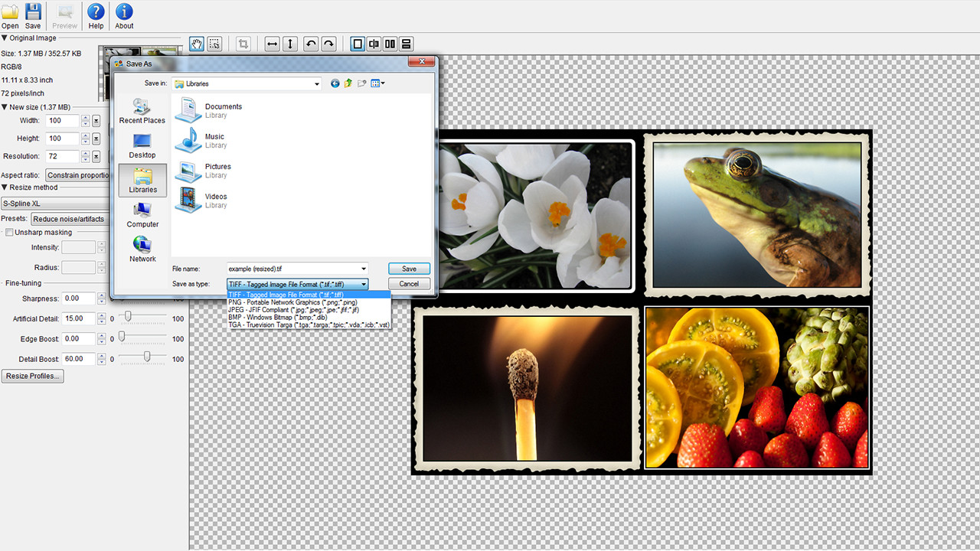Enable the Unsharp masking checkbox
980x551 pixels.
point(9,233)
